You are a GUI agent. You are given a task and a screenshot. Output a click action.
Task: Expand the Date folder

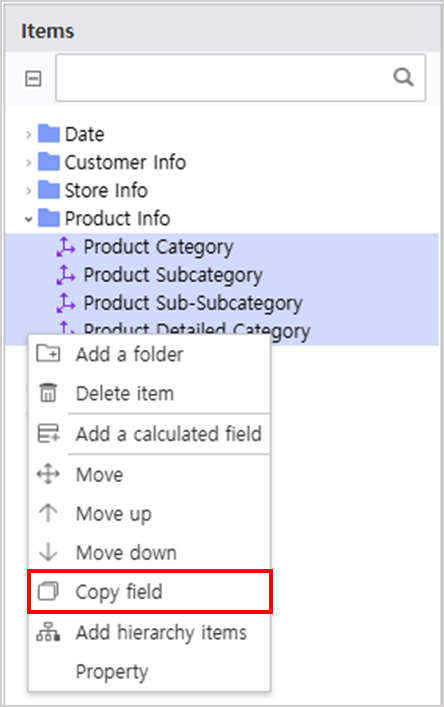click(x=28, y=134)
